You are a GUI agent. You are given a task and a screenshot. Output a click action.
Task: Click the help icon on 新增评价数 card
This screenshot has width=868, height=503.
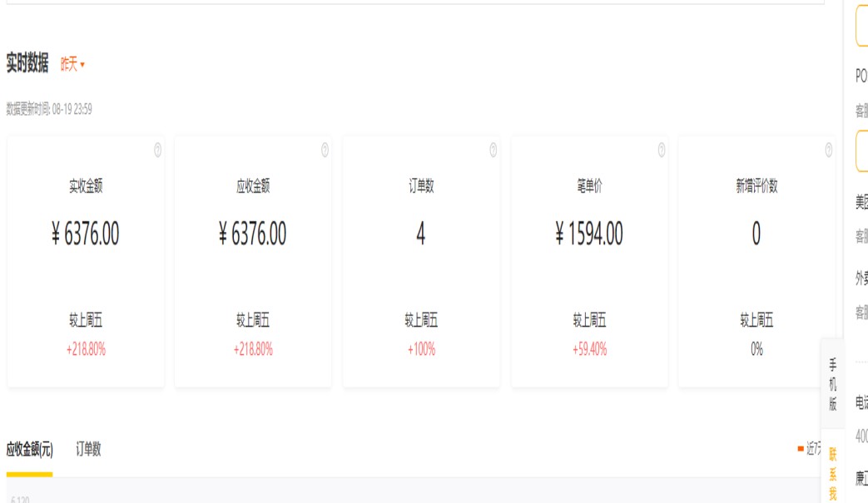[x=829, y=150]
